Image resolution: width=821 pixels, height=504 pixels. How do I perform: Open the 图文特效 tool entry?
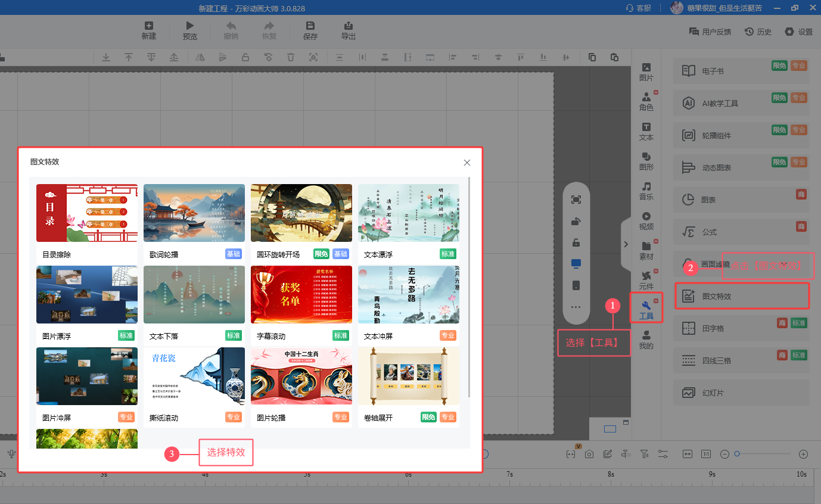(x=742, y=296)
